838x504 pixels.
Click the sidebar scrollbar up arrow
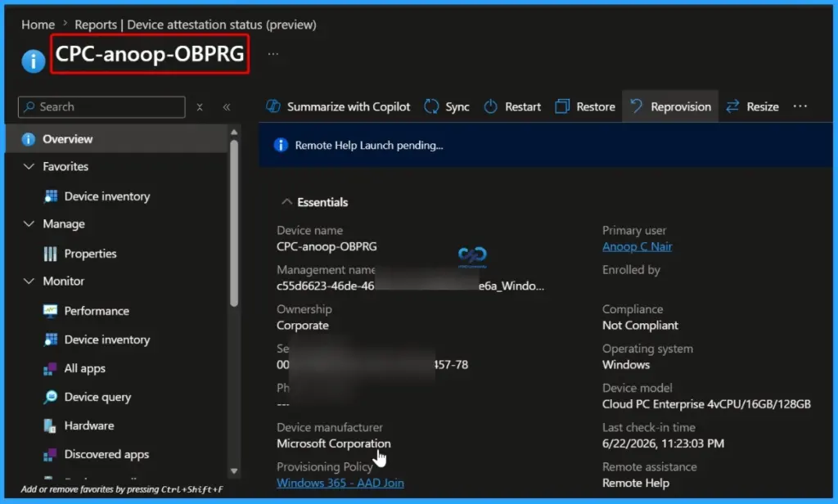tap(233, 132)
